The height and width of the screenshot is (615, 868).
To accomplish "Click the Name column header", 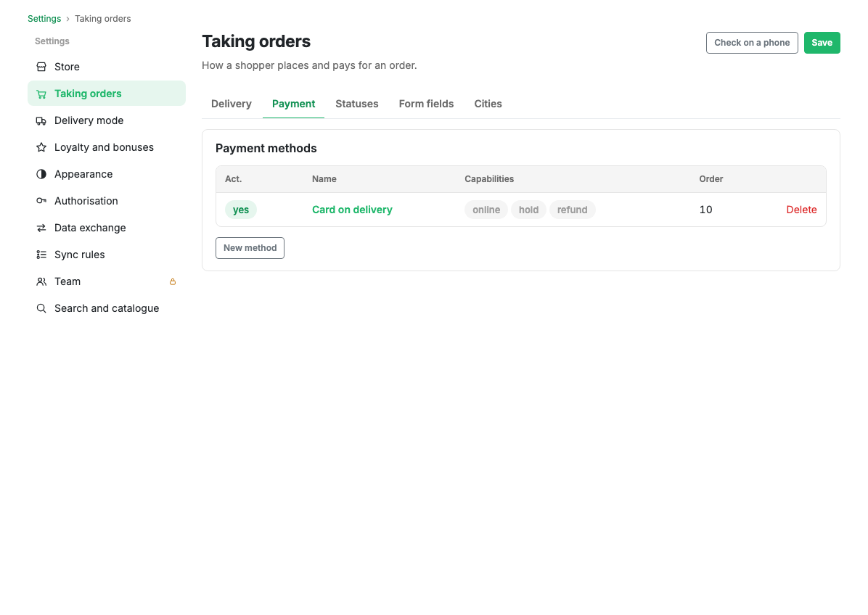I will click(324, 179).
